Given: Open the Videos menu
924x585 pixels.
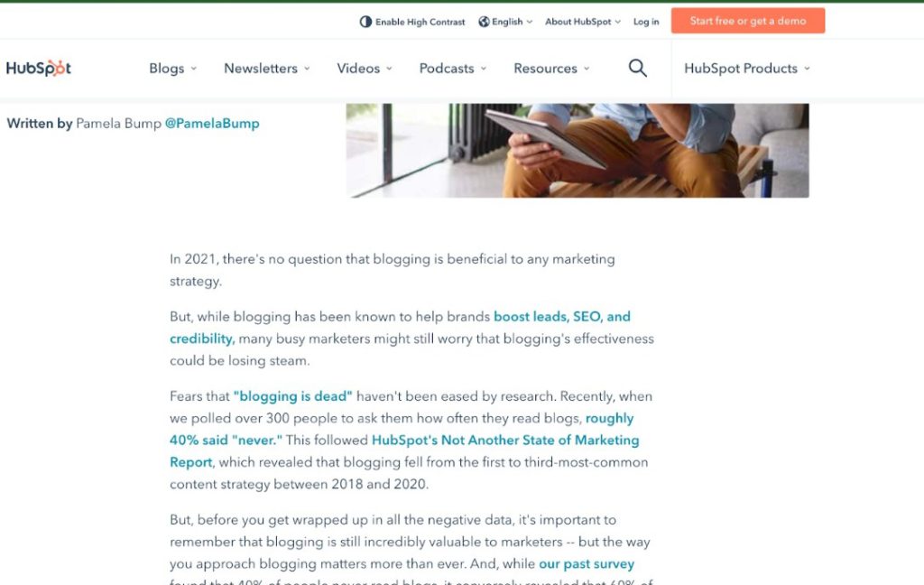Looking at the screenshot, I should pyautogui.click(x=365, y=69).
